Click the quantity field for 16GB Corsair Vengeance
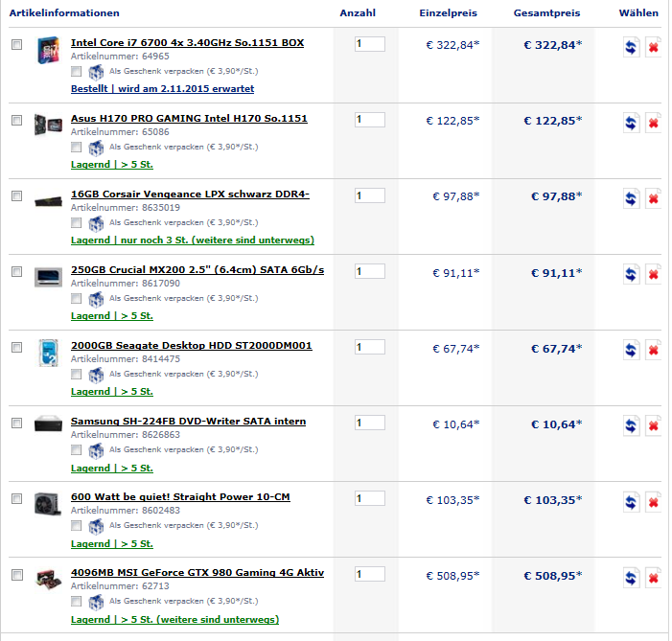Image resolution: width=672 pixels, height=641 pixels. coord(369,195)
